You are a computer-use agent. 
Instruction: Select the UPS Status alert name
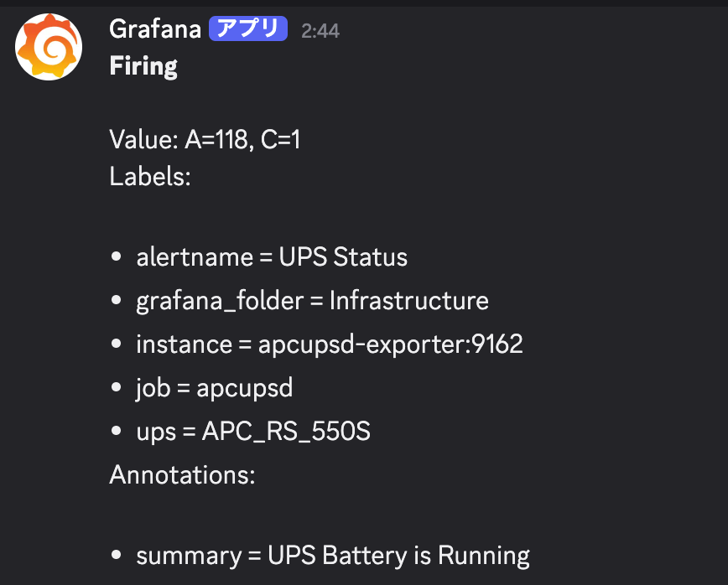[x=344, y=256]
